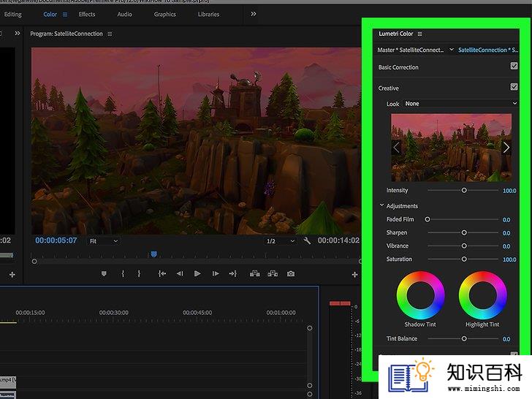
Task: Edit the Intensity value 100.0
Action: 509,191
